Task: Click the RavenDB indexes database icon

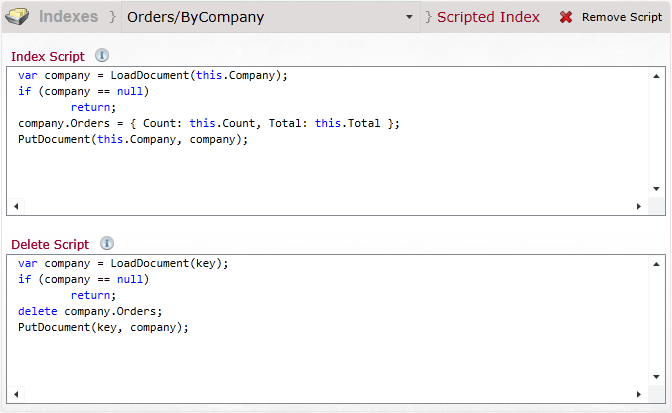Action: (17, 17)
